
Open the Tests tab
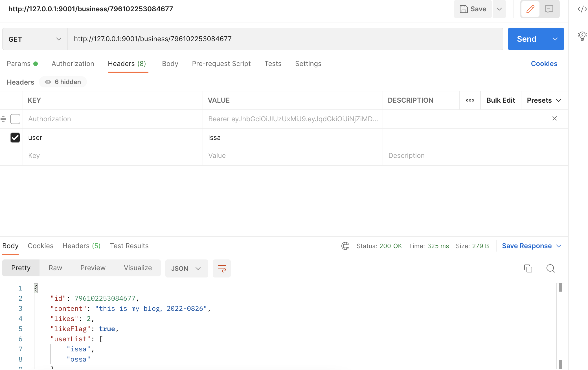pos(273,64)
